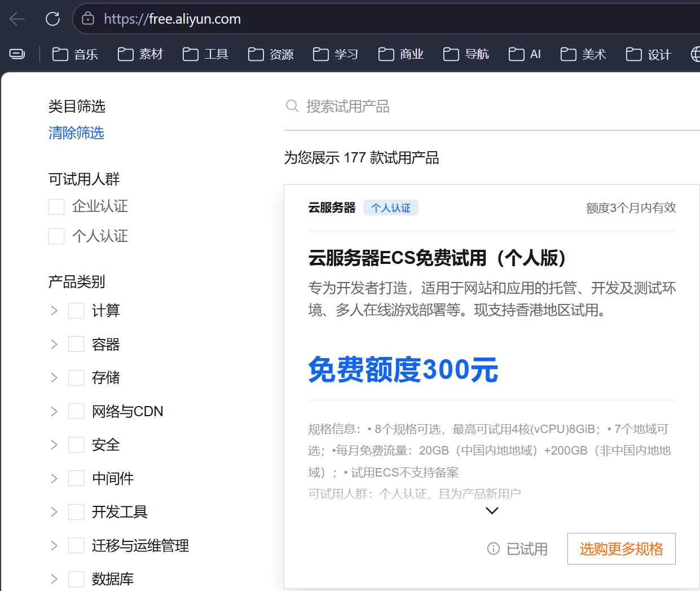
Task: Open 云服务器ECS免费试用（个人版） title
Action: coord(438,258)
